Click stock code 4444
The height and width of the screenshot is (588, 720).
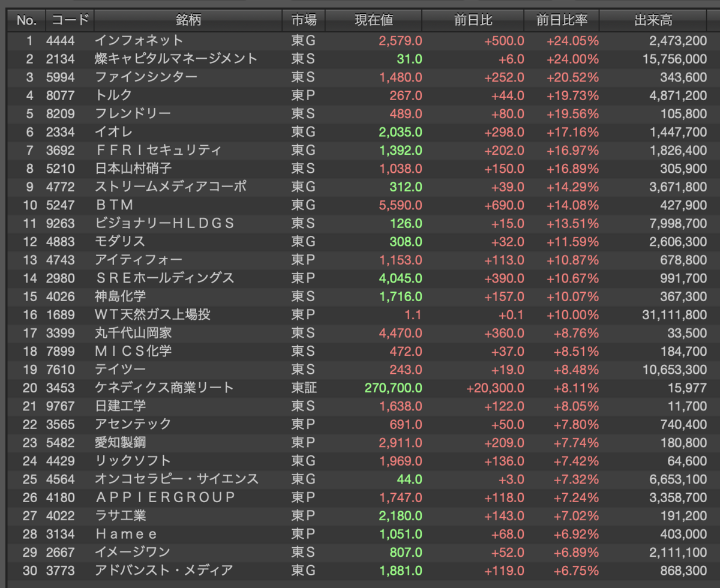pyautogui.click(x=61, y=41)
